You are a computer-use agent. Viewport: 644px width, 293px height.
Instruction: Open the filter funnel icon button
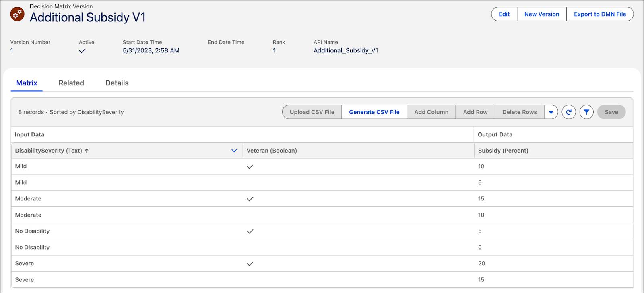[x=586, y=112]
